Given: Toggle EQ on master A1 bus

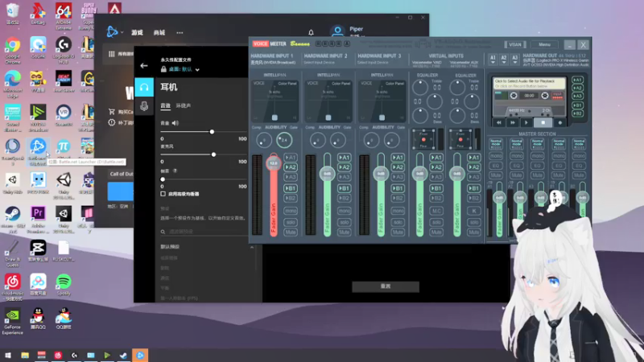Looking at the screenshot, I should point(496,166).
